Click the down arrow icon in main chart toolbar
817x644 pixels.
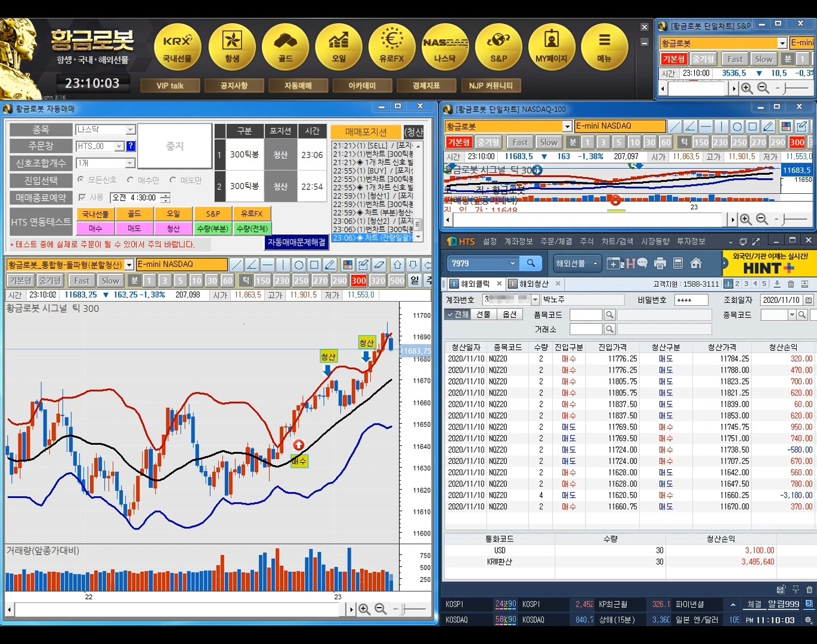click(x=413, y=265)
